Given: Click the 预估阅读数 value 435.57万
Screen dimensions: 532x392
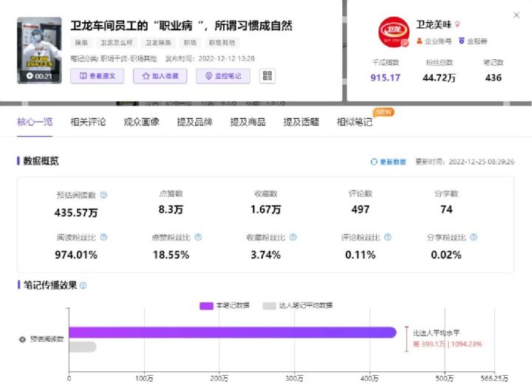Looking at the screenshot, I should 76,213.
